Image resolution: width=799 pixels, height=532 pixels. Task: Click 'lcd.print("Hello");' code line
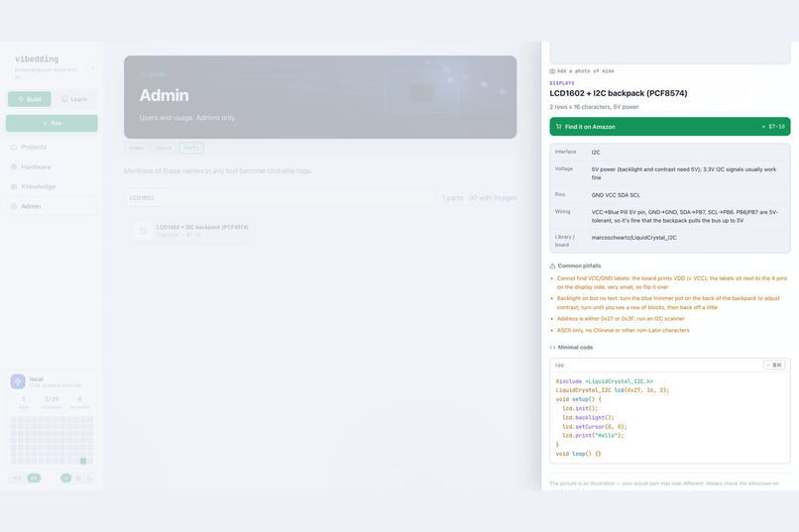(593, 436)
